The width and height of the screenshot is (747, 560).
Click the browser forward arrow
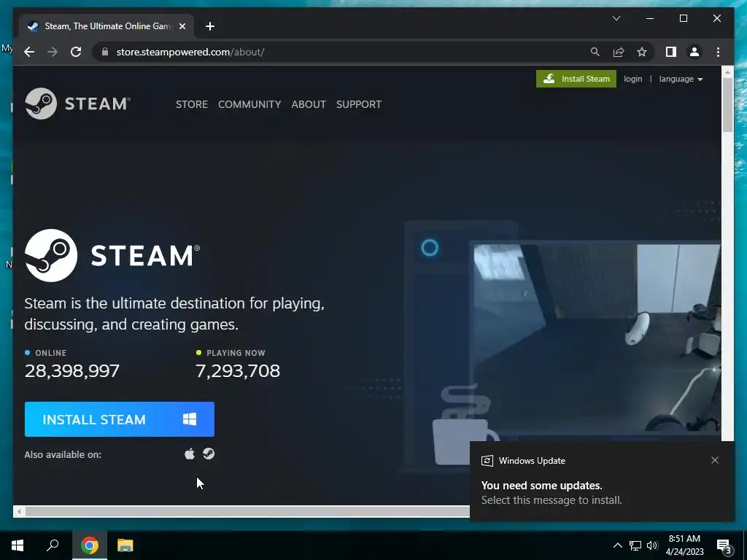[x=53, y=52]
